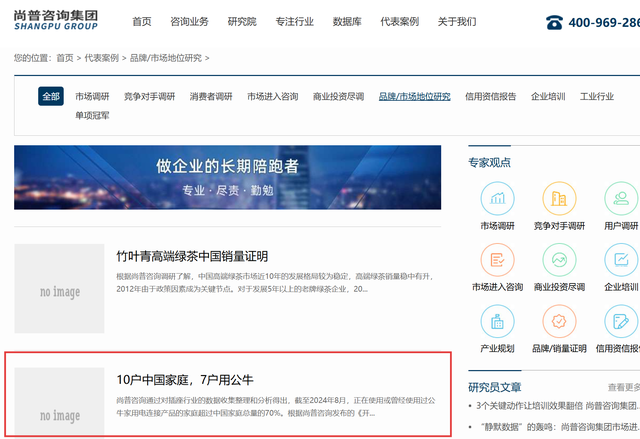Select 品牌/市场地位研究 category filter tab
Image resolution: width=640 pixels, height=439 pixels.
coord(414,97)
